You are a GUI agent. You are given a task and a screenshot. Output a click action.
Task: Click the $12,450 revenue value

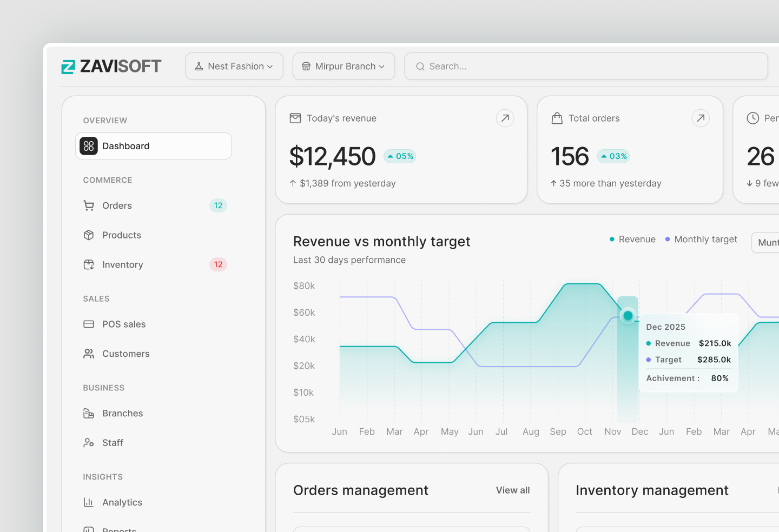[332, 157]
